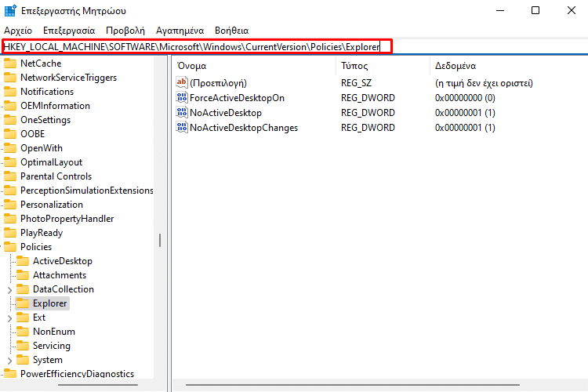Expand the Ext key
The height and width of the screenshot is (392, 588).
9,318
